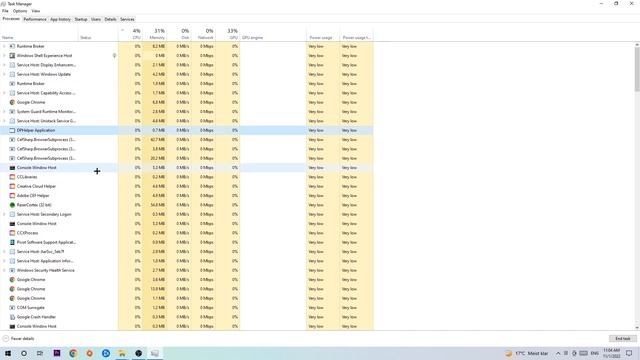Expand Windows Shell Experience Host group
Viewport: 640px width, 360px height.
click(4, 56)
